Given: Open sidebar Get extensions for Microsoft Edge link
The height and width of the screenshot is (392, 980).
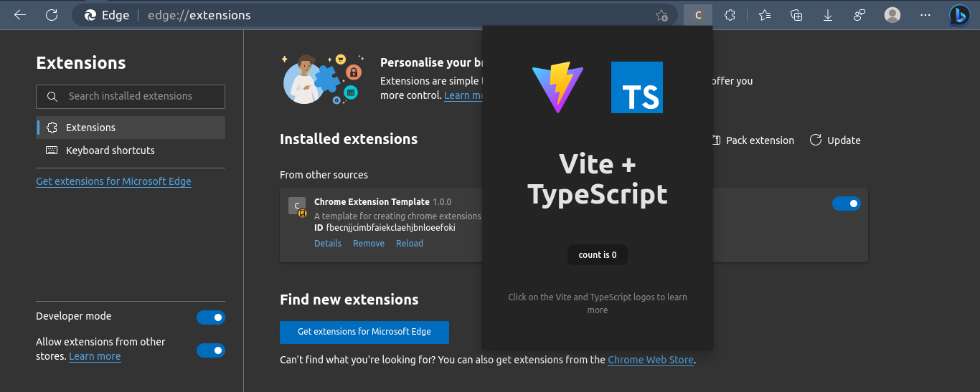Looking at the screenshot, I should tap(113, 181).
